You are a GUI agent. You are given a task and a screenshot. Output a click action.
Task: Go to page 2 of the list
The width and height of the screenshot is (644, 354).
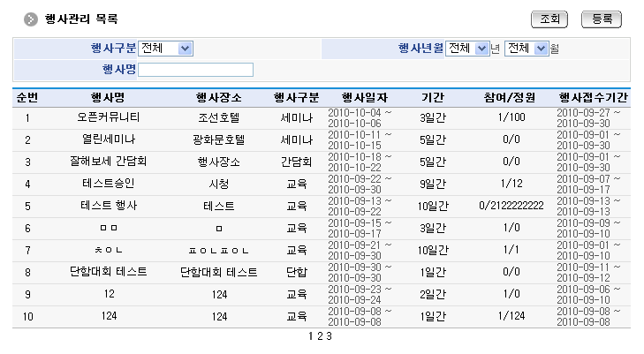320,336
